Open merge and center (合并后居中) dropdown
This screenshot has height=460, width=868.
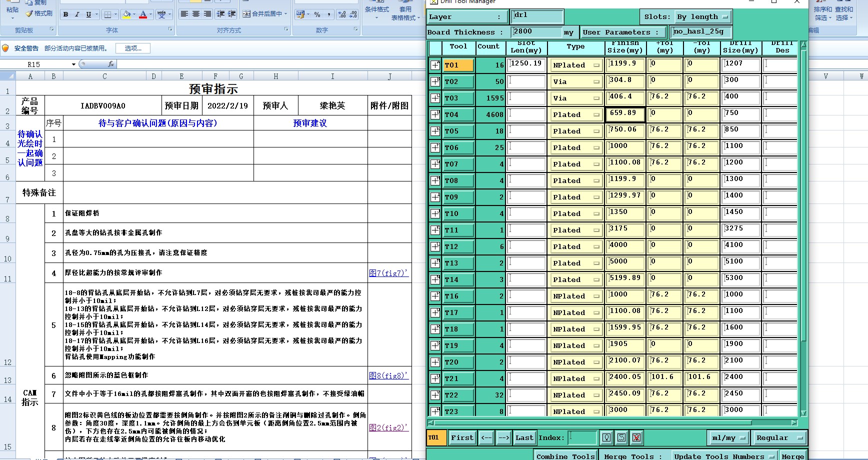286,14
